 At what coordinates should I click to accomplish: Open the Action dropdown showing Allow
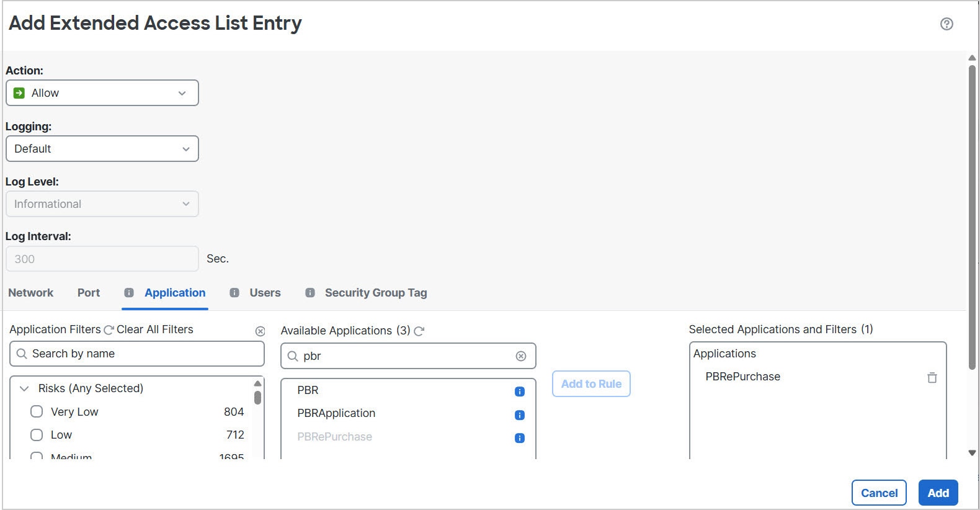point(102,93)
